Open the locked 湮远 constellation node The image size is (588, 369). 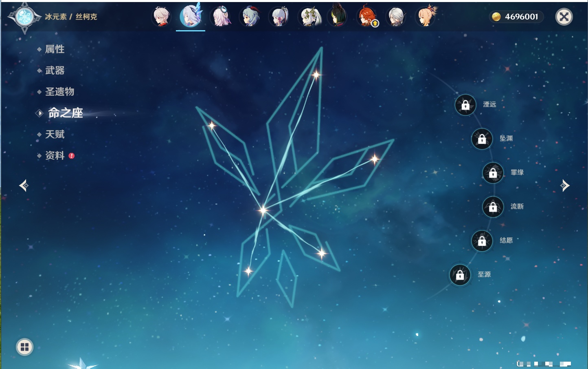[465, 105]
